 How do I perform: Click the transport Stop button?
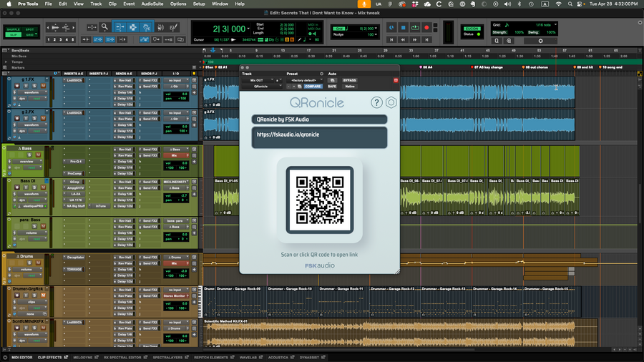[x=403, y=27]
